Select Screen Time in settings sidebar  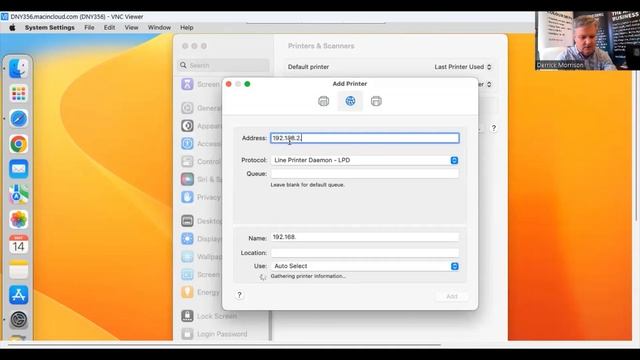pyautogui.click(x=200, y=84)
